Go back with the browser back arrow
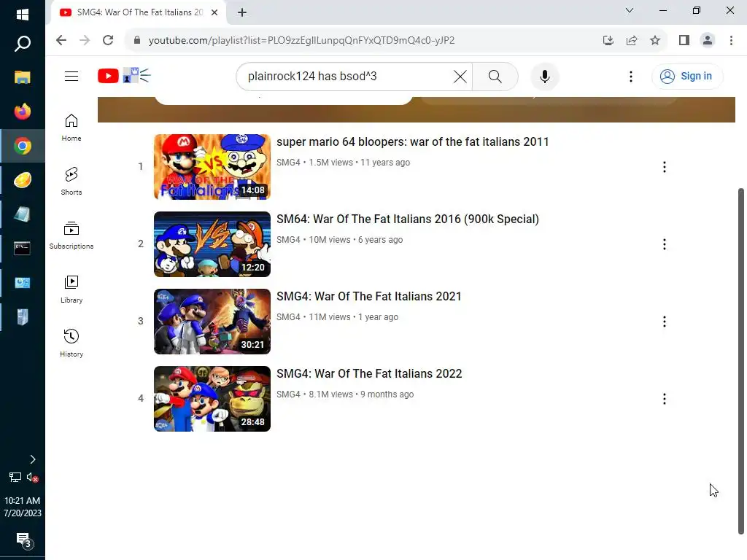747x560 pixels. 61,40
